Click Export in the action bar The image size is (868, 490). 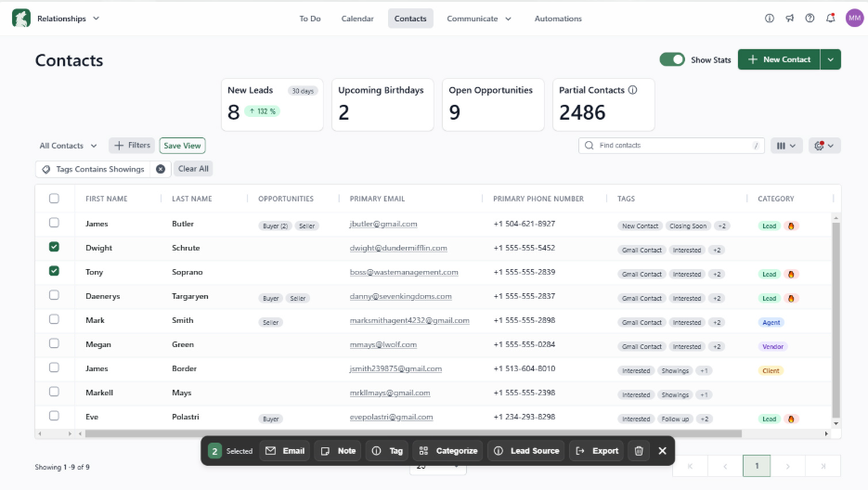597,451
